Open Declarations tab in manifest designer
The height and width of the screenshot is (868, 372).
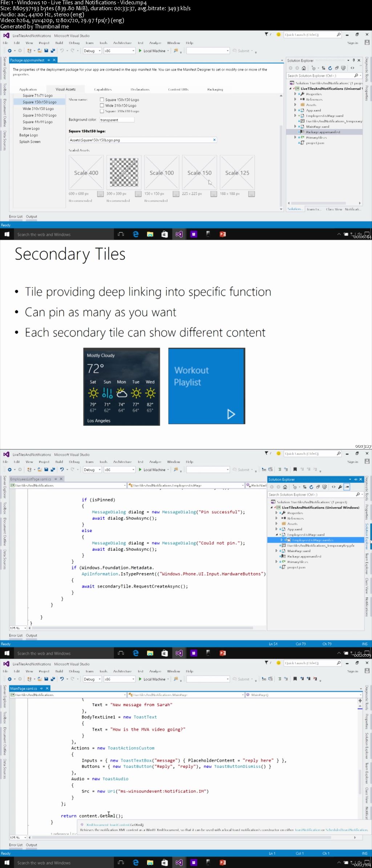pos(140,89)
